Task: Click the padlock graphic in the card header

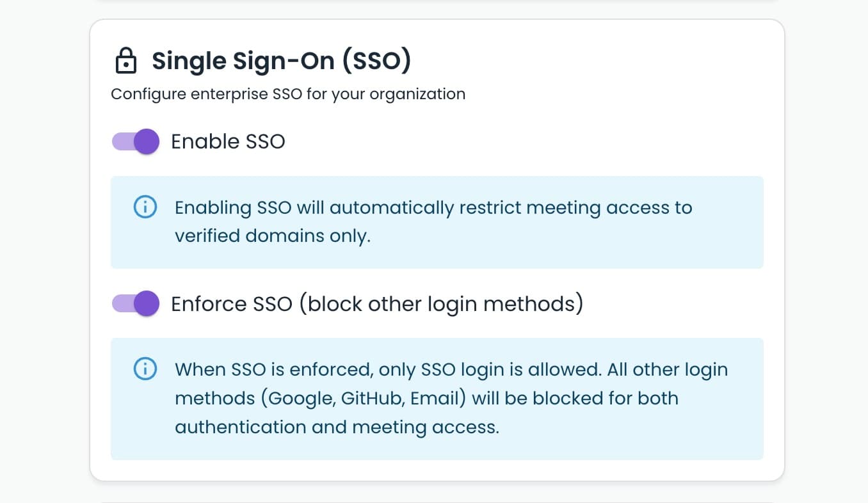Action: coord(125,60)
